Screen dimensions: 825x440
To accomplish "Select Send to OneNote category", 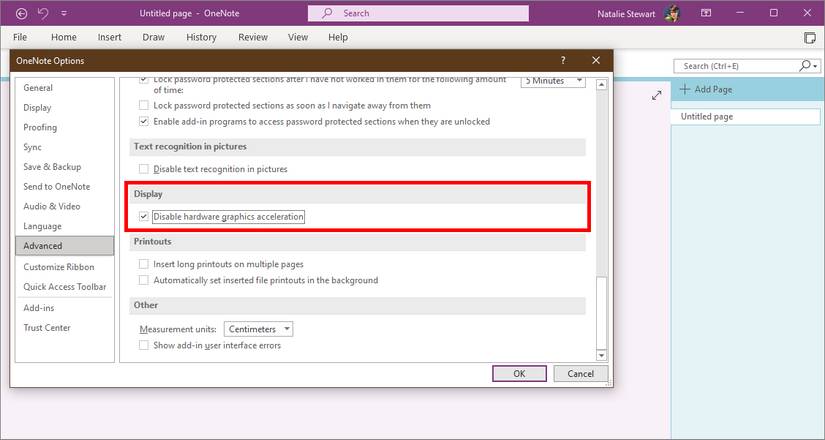I will (x=64, y=187).
